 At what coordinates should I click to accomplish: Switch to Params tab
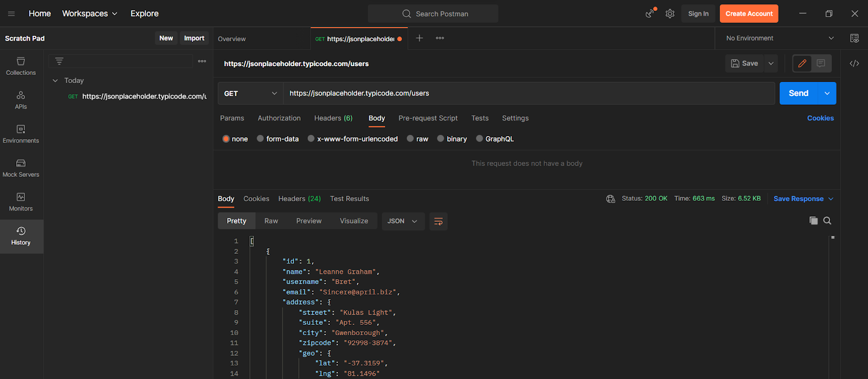click(x=232, y=118)
